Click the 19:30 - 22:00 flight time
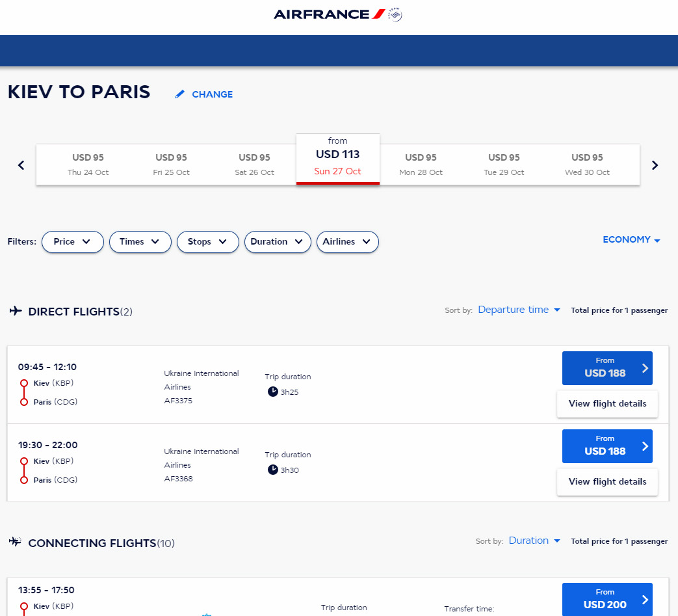Image resolution: width=678 pixels, height=616 pixels. pos(47,445)
